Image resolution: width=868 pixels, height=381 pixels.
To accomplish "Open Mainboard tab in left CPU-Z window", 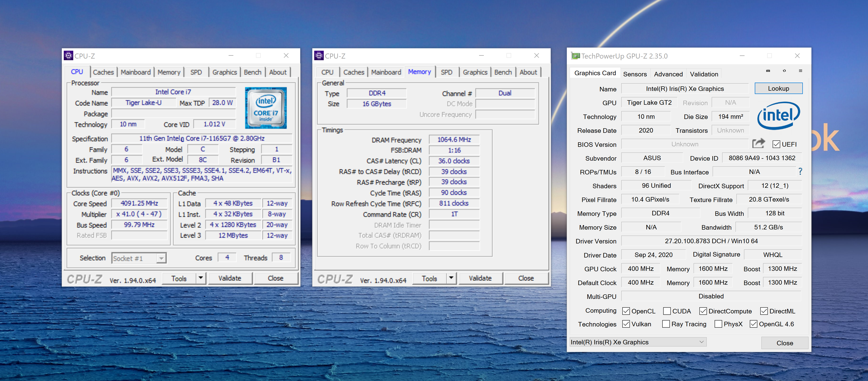I will click(135, 72).
